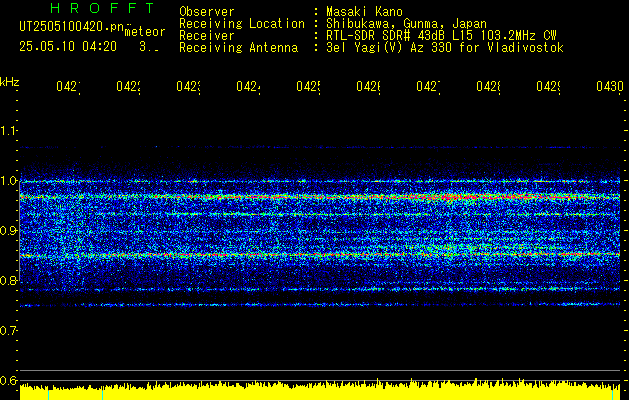Click the Observer label
This screenshot has width=629, height=400.
tap(207, 11)
